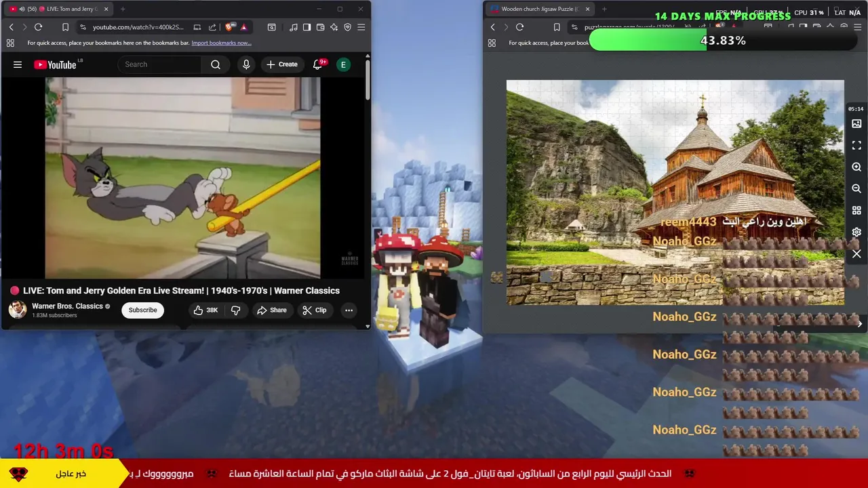Dislike the Tom and Jerry live stream

[x=236, y=310]
